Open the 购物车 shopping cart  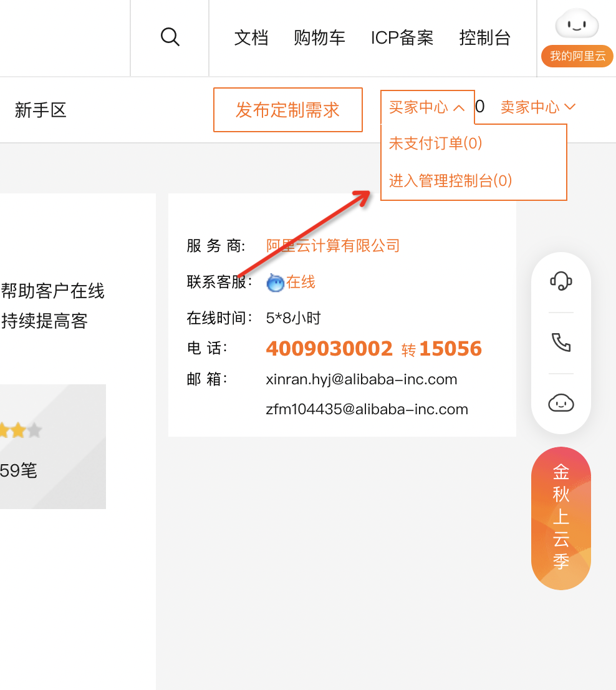320,38
